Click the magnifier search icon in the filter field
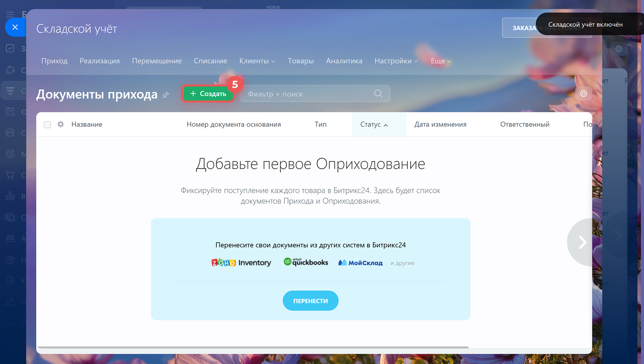The width and height of the screenshot is (644, 364). (x=378, y=94)
